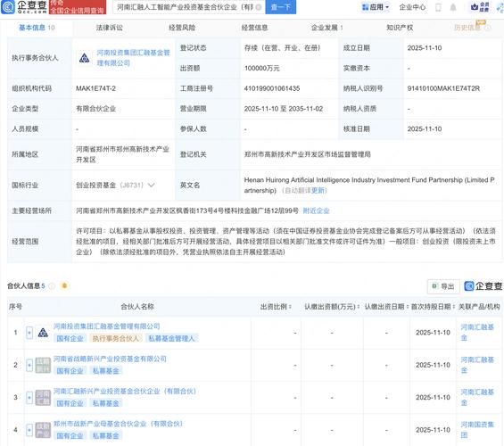Switch to the 知识产权 tab
Image resolution: width=504 pixels, height=446 pixels.
[x=400, y=28]
